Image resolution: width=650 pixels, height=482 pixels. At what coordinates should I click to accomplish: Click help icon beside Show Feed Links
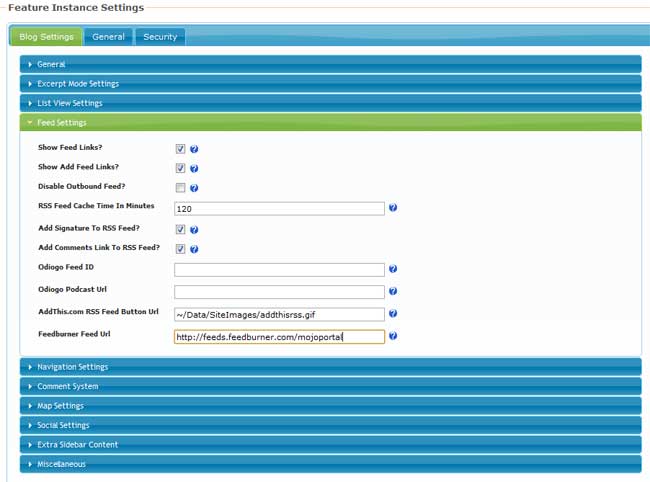click(194, 149)
